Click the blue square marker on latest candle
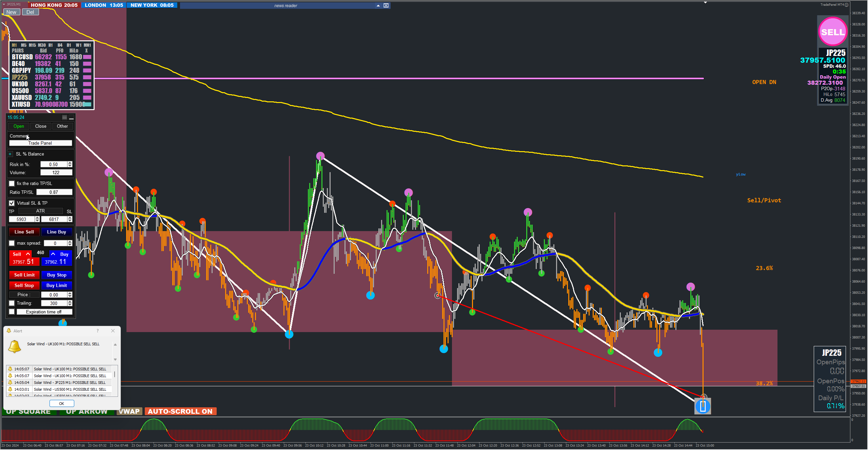Screen dimensions: 868x450 pos(703,406)
